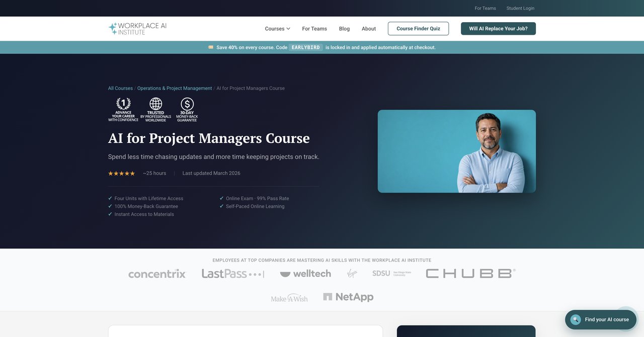Click 100% Money-Back Guarantee list item

tap(143, 207)
